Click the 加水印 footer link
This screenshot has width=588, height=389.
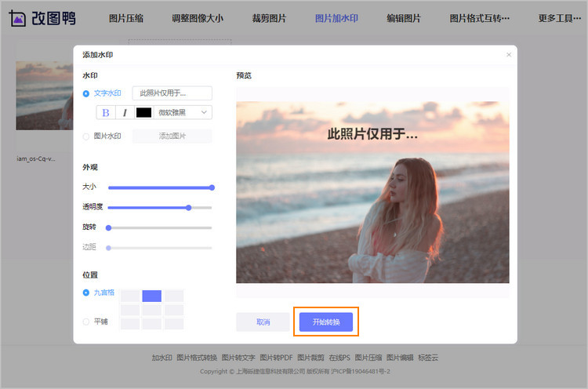[x=162, y=358]
